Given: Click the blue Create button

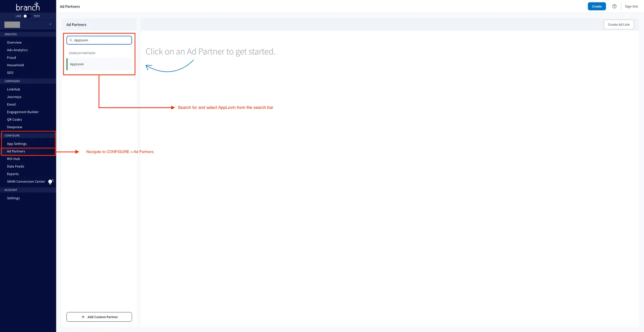Looking at the screenshot, I should pos(597,6).
